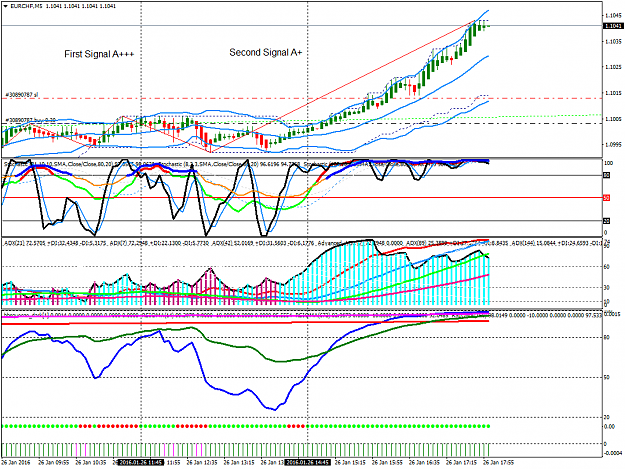Click the 1.1015 price scale label
This screenshot has height=469, width=625.
613,93
